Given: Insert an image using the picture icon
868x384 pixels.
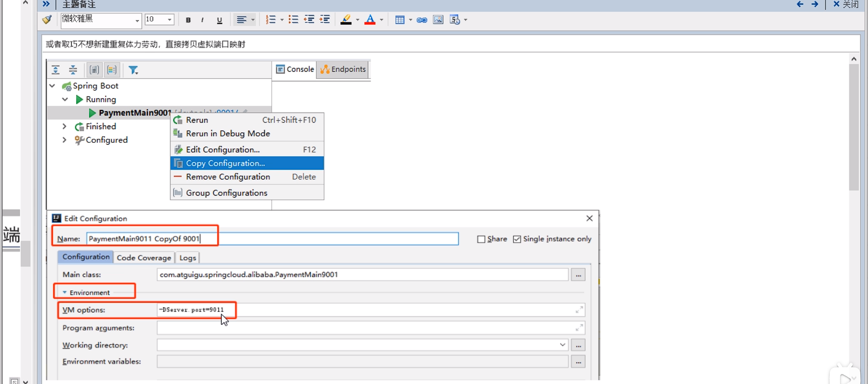Looking at the screenshot, I should click(x=438, y=20).
